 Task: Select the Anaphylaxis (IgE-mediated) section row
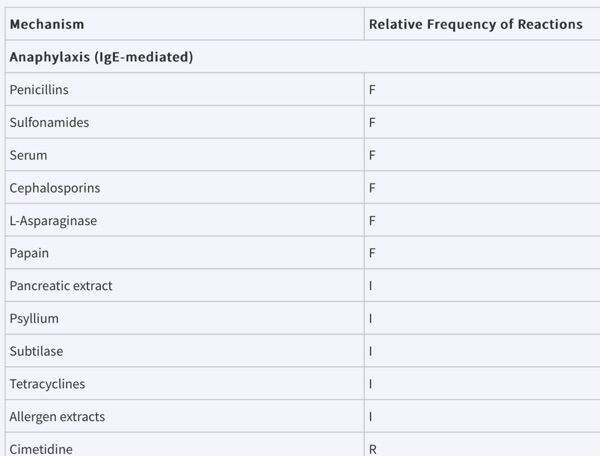click(101, 57)
